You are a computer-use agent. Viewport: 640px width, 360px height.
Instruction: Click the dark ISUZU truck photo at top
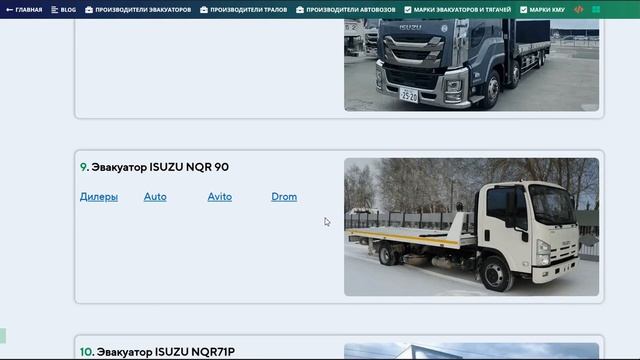tap(471, 65)
